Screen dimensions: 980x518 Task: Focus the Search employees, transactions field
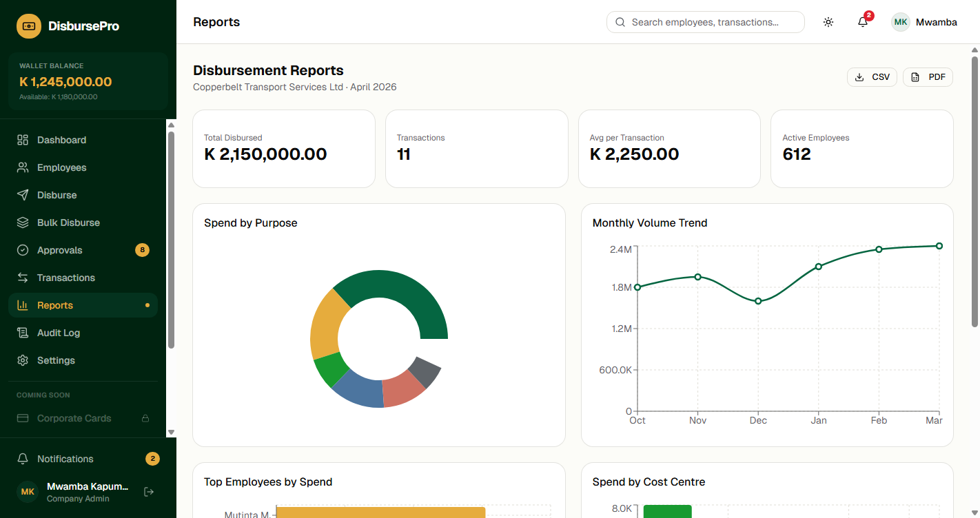pyautogui.click(x=705, y=22)
